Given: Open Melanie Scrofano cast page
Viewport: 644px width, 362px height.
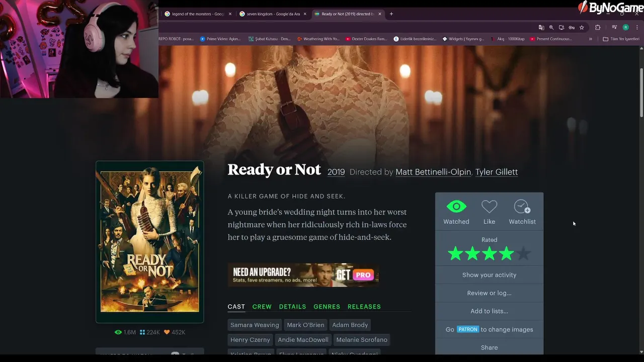Looking at the screenshot, I should tap(362, 340).
